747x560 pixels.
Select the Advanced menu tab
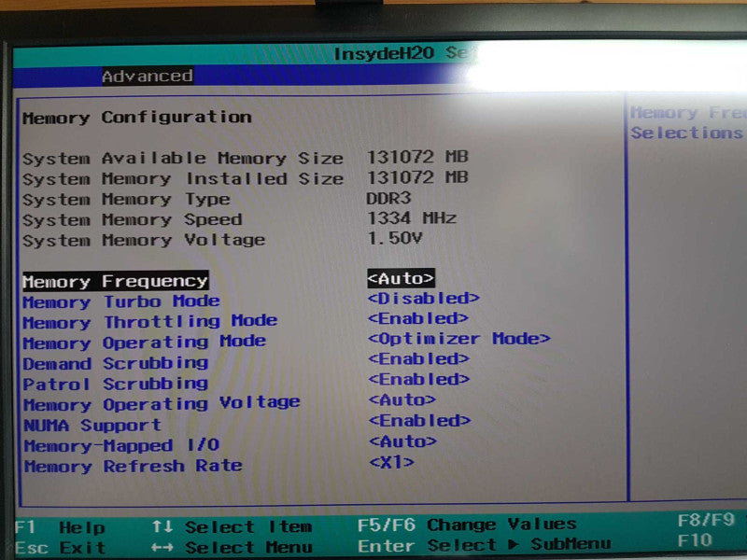148,76
